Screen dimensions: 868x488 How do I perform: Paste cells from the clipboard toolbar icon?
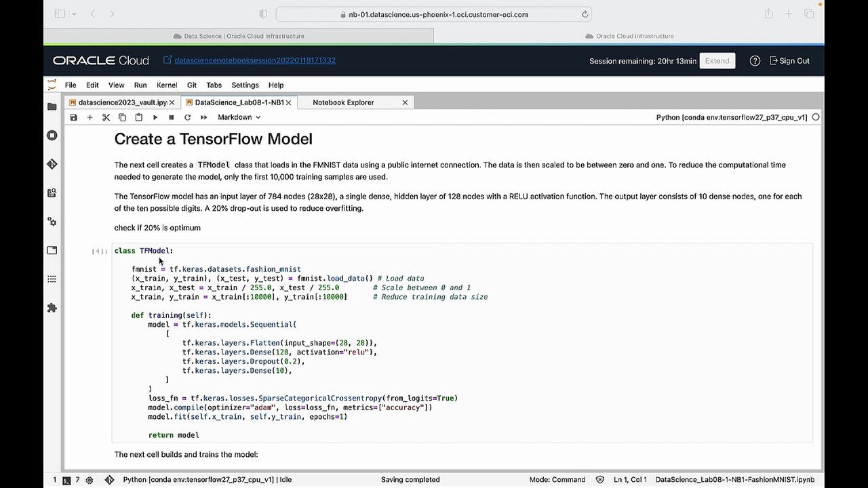coord(138,117)
